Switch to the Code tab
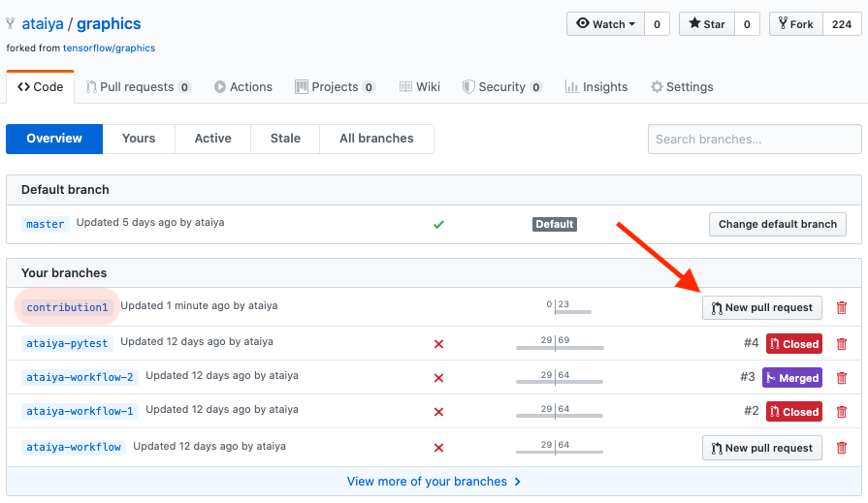 [41, 87]
